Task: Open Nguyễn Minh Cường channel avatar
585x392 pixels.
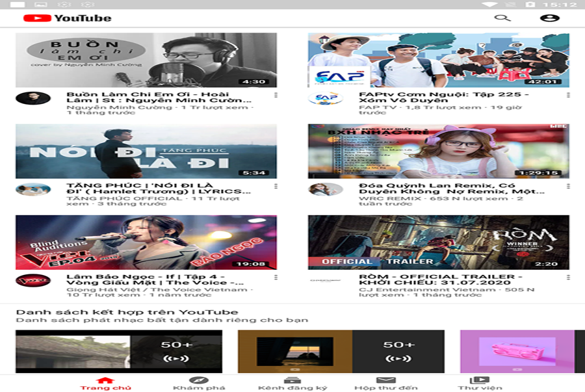Action: click(33, 98)
